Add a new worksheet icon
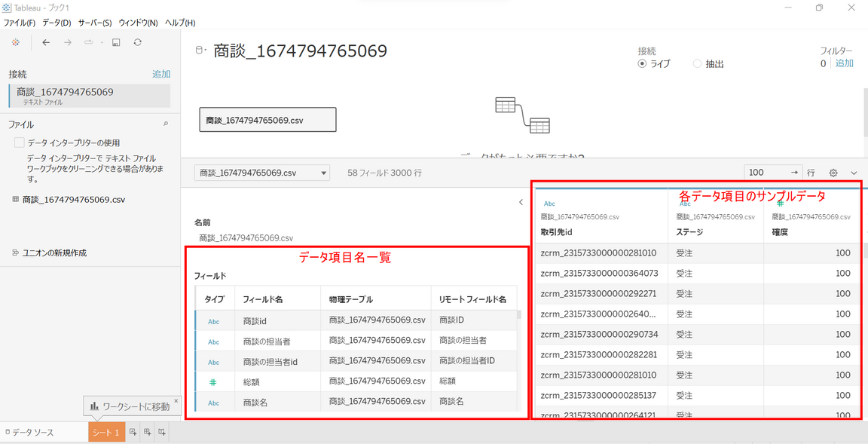The image size is (868, 444). [x=133, y=432]
